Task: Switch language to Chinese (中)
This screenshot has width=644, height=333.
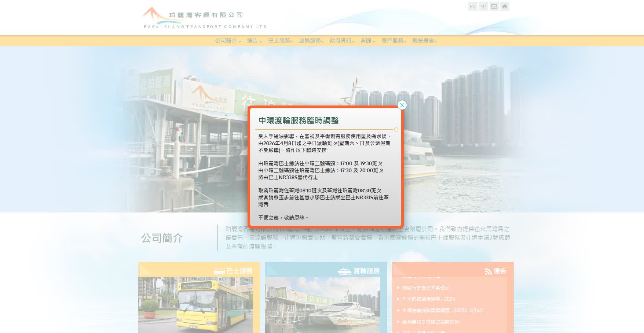Action: (483, 7)
